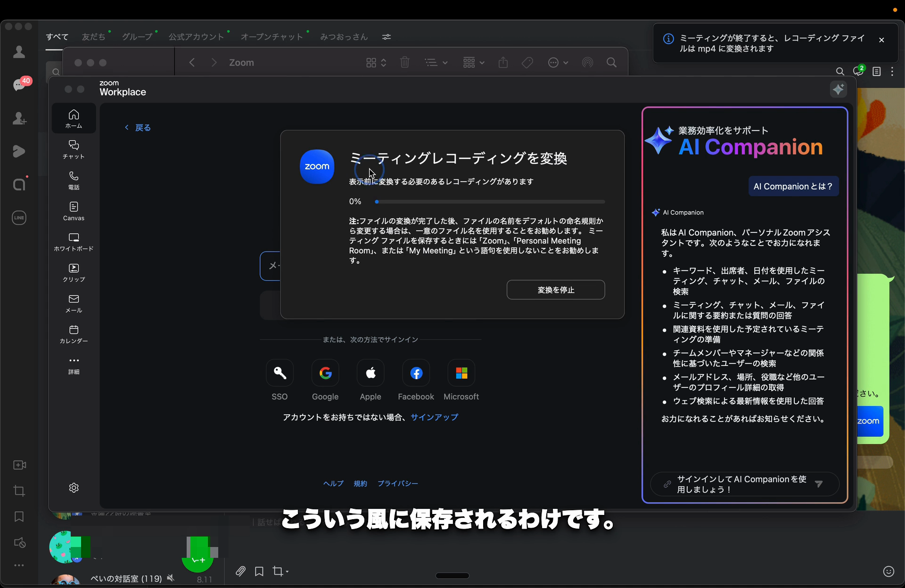Open the Terms (規約) link

361,483
